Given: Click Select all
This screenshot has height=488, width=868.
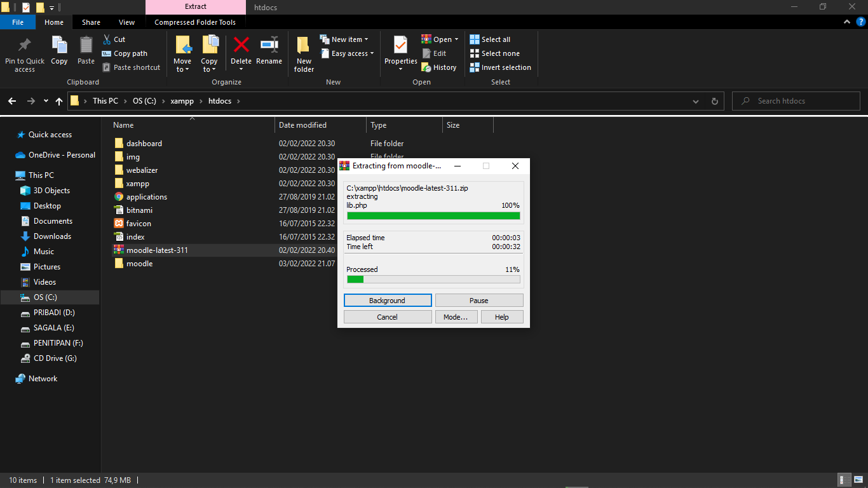Looking at the screenshot, I should [x=490, y=39].
